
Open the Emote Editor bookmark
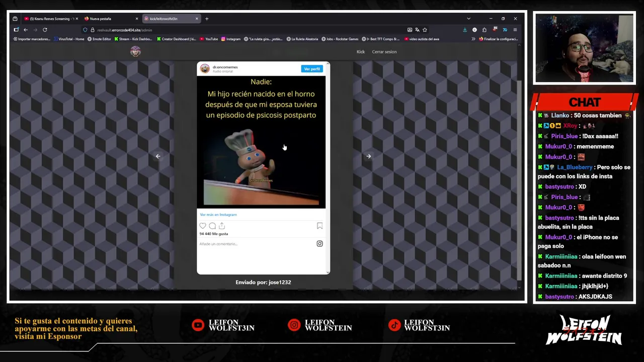tap(100, 39)
